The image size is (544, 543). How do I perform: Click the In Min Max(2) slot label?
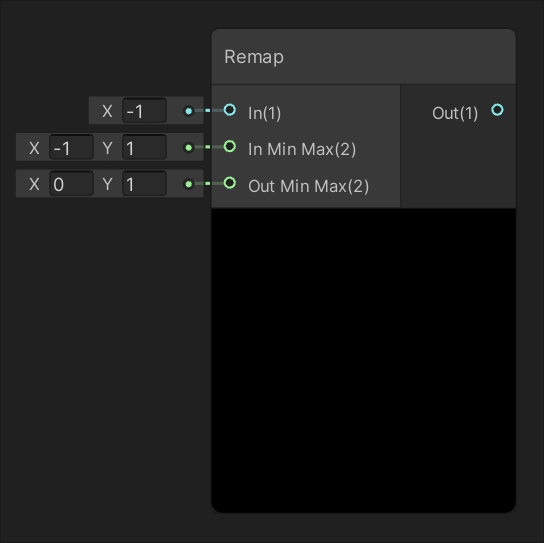coord(302,150)
